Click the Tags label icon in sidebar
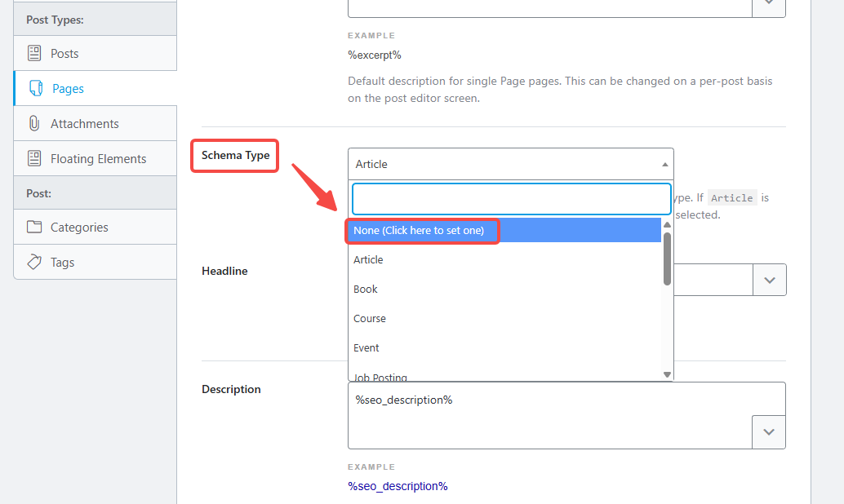The image size is (844, 504). (x=35, y=262)
